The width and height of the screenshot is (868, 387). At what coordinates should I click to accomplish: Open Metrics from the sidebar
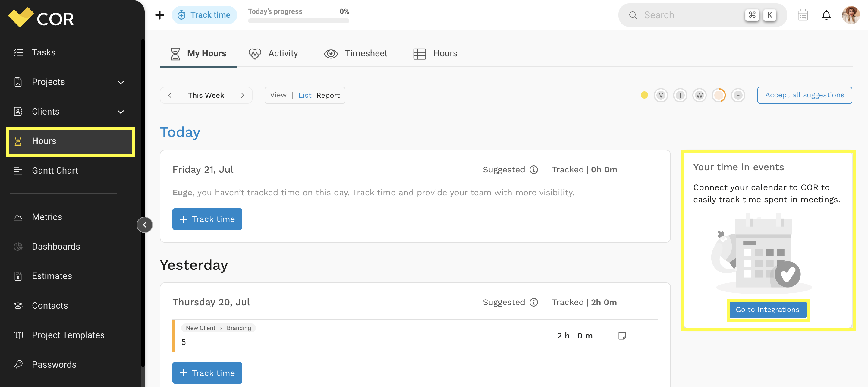(47, 217)
